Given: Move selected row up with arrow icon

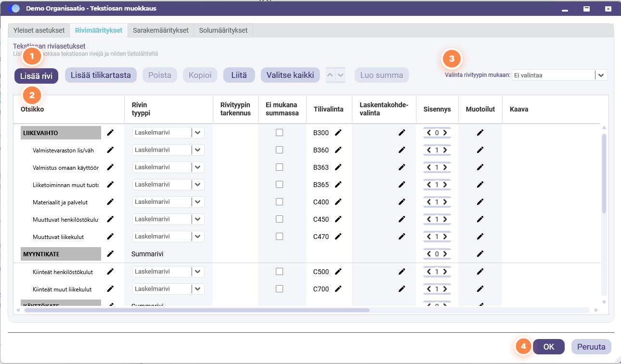Looking at the screenshot, I should pos(330,75).
